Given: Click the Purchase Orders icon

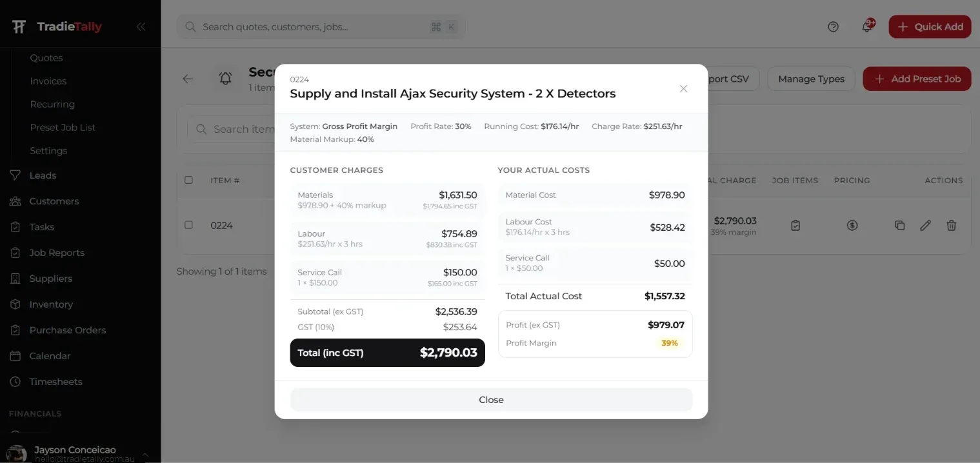Looking at the screenshot, I should tap(15, 330).
